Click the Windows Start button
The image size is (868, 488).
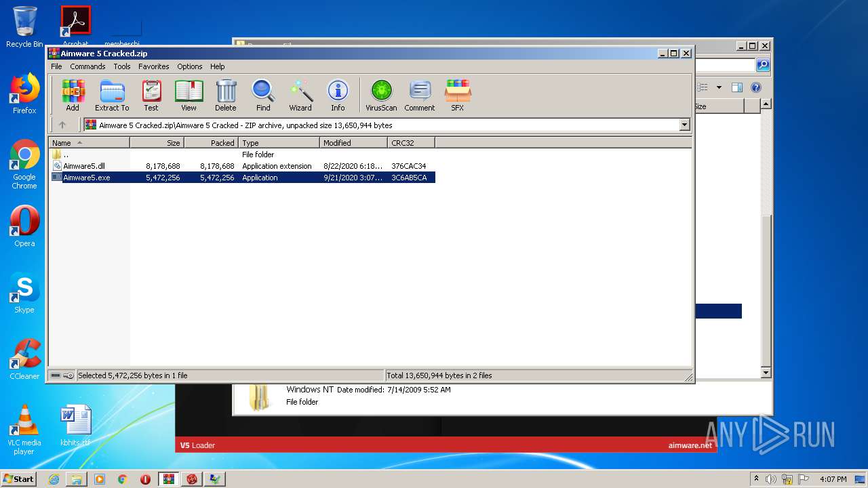[19, 479]
